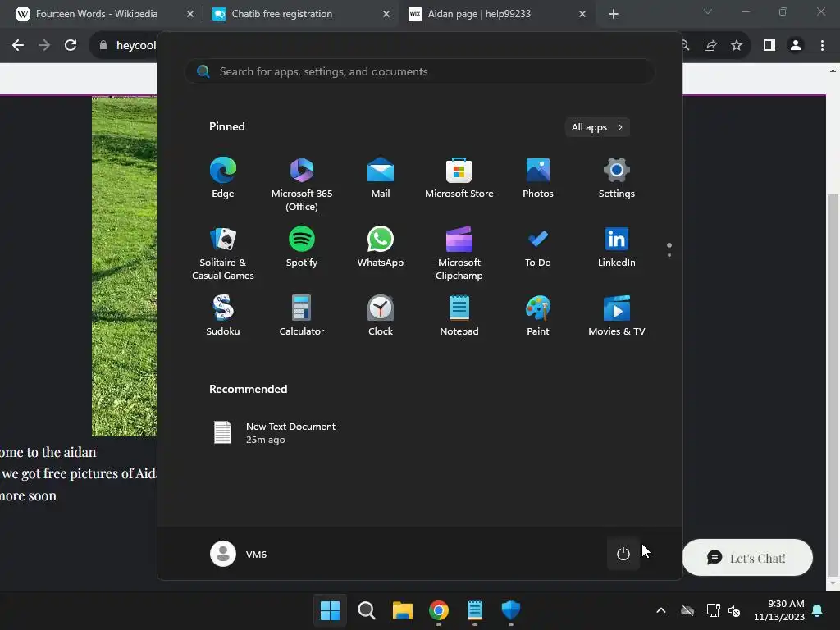Click the Start menu search field
Image resolution: width=840 pixels, height=630 pixels.
click(x=419, y=72)
